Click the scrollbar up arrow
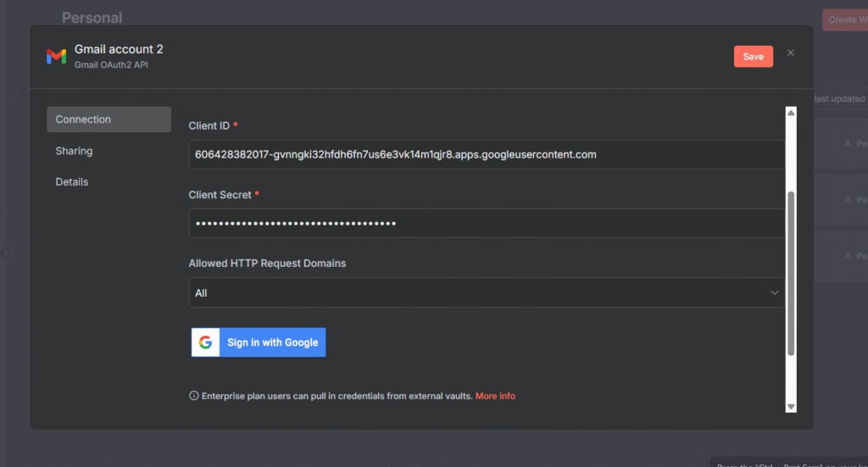Image resolution: width=868 pixels, height=467 pixels. pyautogui.click(x=791, y=113)
